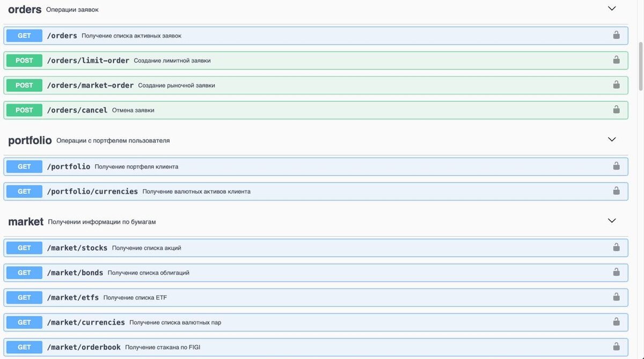Expand the GET /market/currencies endpoint row

[x=322, y=322]
